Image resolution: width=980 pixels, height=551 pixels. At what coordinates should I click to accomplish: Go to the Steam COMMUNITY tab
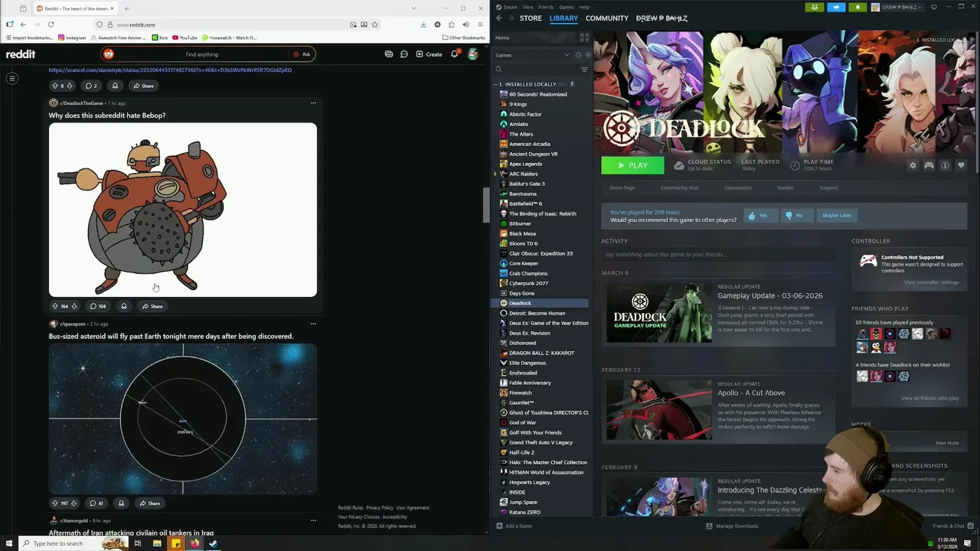click(x=607, y=18)
